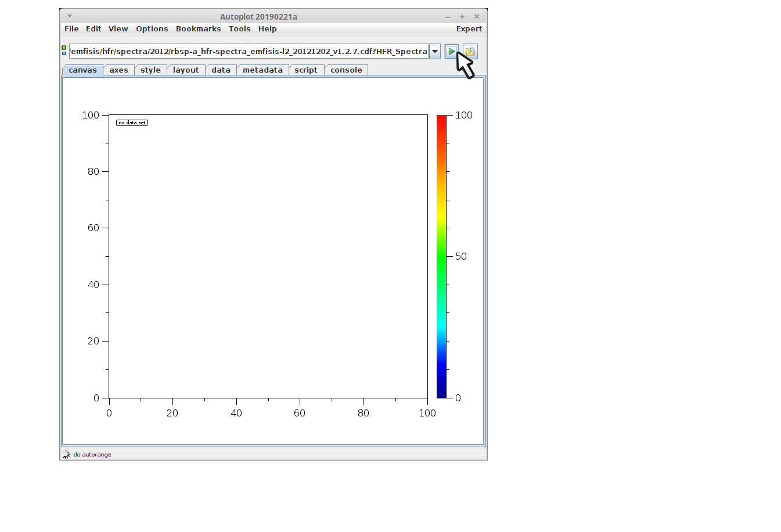
Task: Maximize the Autoplot window
Action: (x=462, y=17)
